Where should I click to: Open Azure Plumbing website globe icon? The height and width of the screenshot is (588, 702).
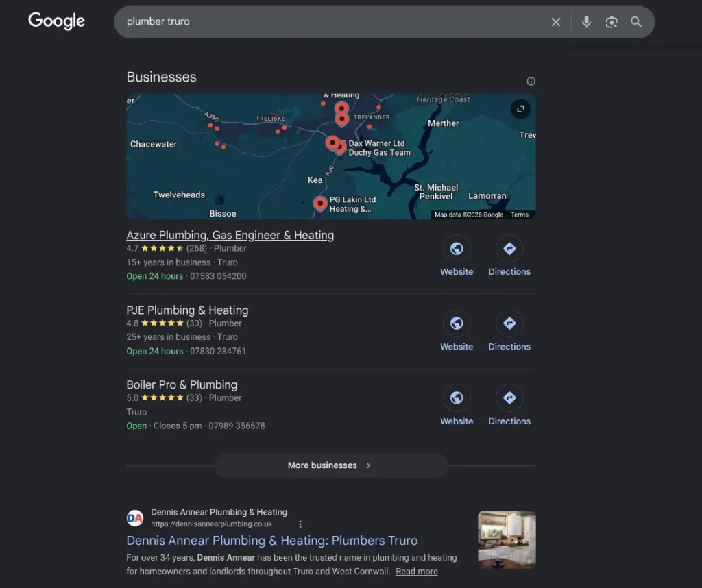click(x=456, y=248)
